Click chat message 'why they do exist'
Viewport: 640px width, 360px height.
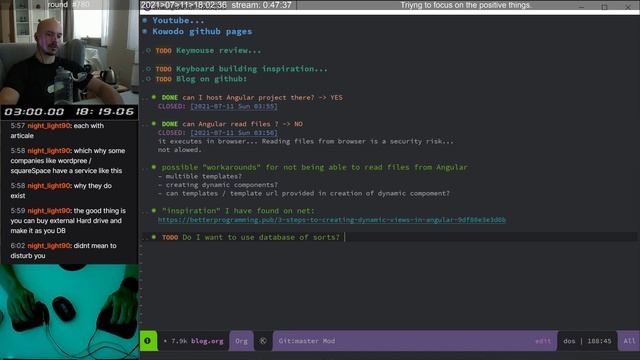[x=61, y=191]
